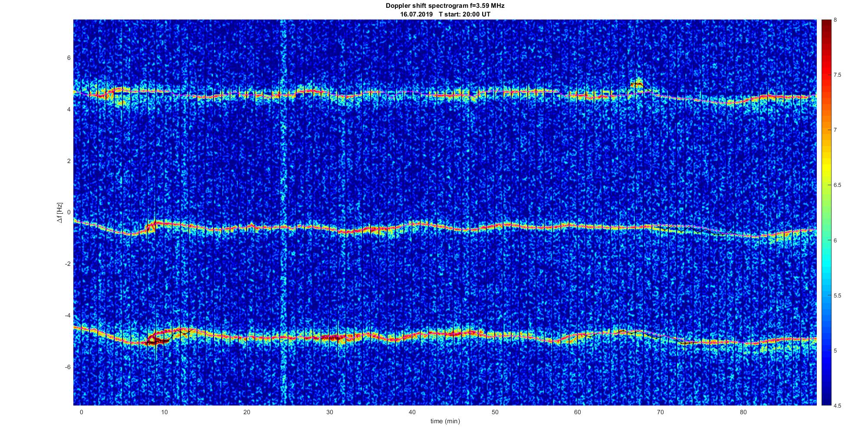Click the dark red top of the colorbar
The image size is (868, 435).
pos(825,26)
